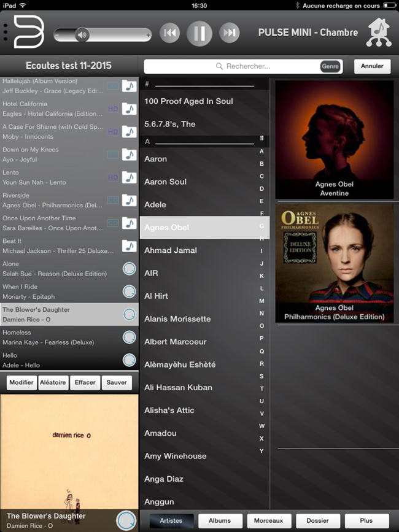The image size is (399, 532).
Task: Click Modifier to edit the playlist
Action: [21, 383]
